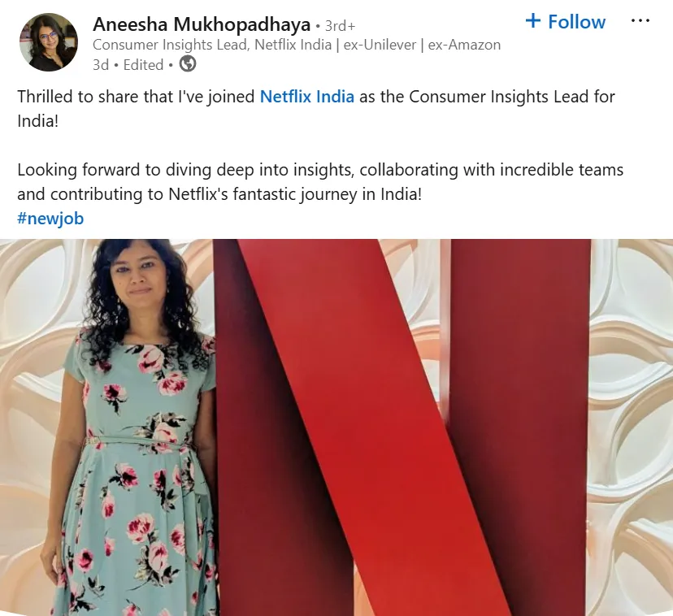Click the plus sign on Follow
This screenshot has height=616, width=673.
[x=533, y=20]
